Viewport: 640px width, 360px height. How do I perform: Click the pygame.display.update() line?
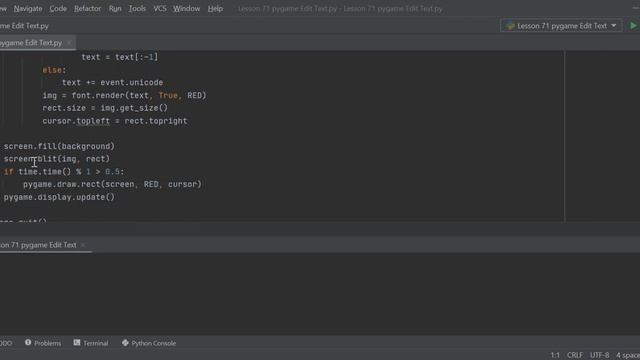[x=59, y=197]
